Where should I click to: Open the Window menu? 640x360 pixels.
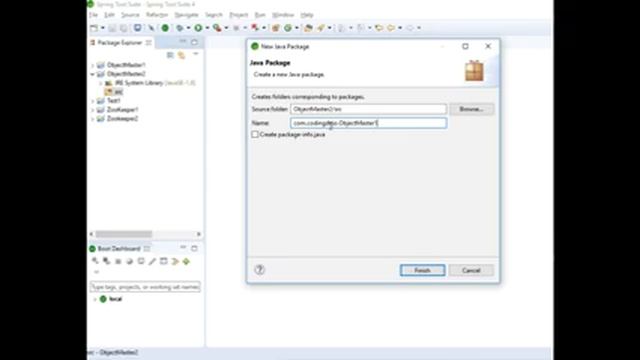point(283,15)
